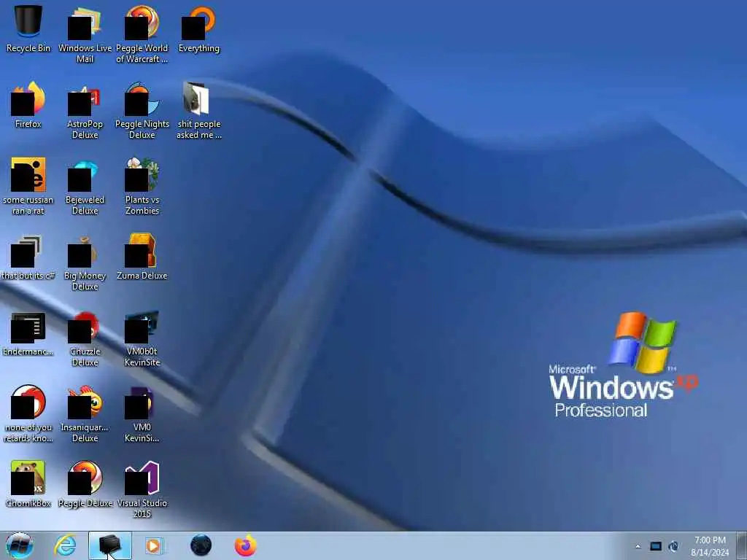Show hidden system tray icons
This screenshot has height=560, width=747.
[638, 546]
